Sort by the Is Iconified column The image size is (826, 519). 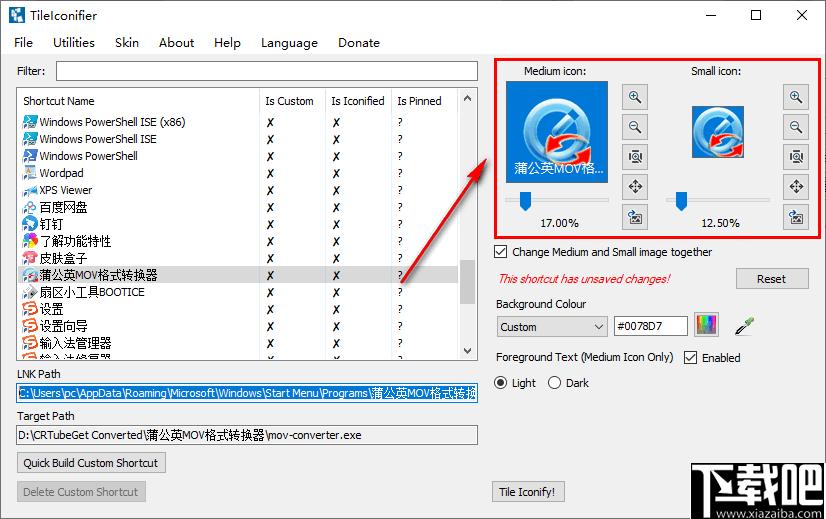click(x=358, y=101)
